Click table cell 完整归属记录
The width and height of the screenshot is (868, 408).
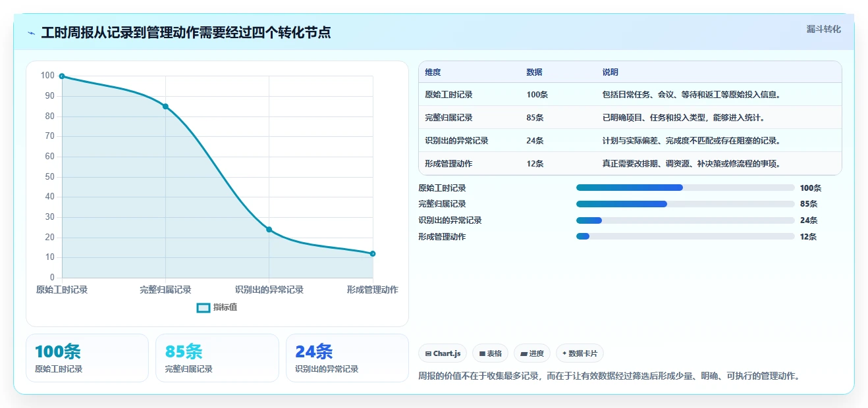448,118
